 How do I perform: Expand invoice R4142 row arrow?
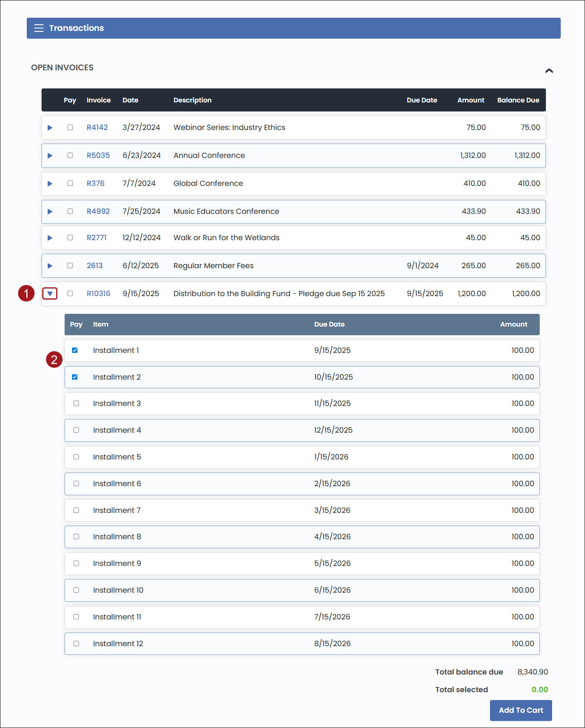[50, 128]
